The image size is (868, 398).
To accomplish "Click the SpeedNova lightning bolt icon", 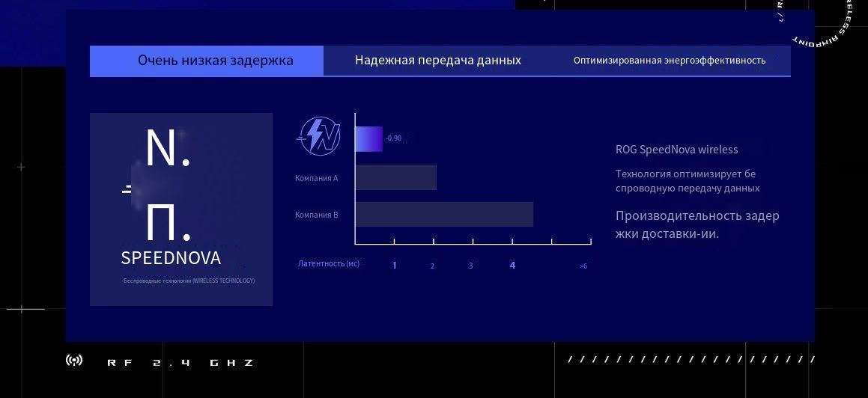I will tap(320, 137).
